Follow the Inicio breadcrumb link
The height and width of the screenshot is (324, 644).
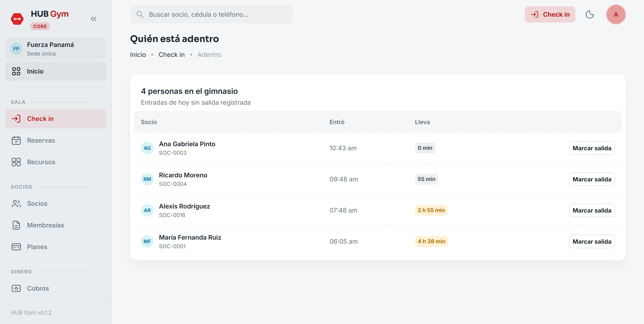click(138, 54)
